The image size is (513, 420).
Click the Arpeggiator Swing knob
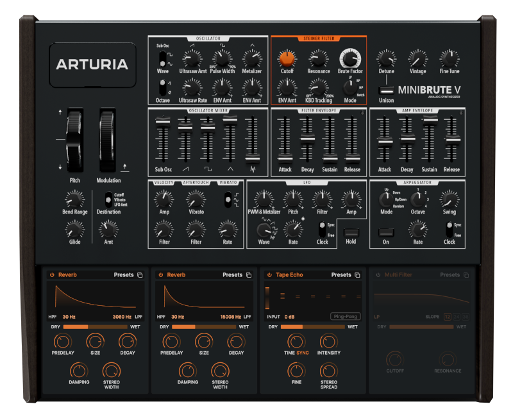coord(450,199)
